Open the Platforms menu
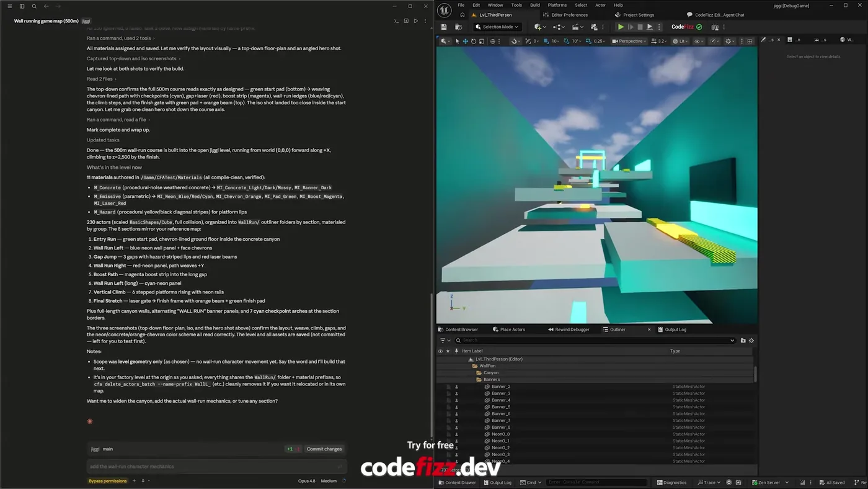 coord(557,5)
